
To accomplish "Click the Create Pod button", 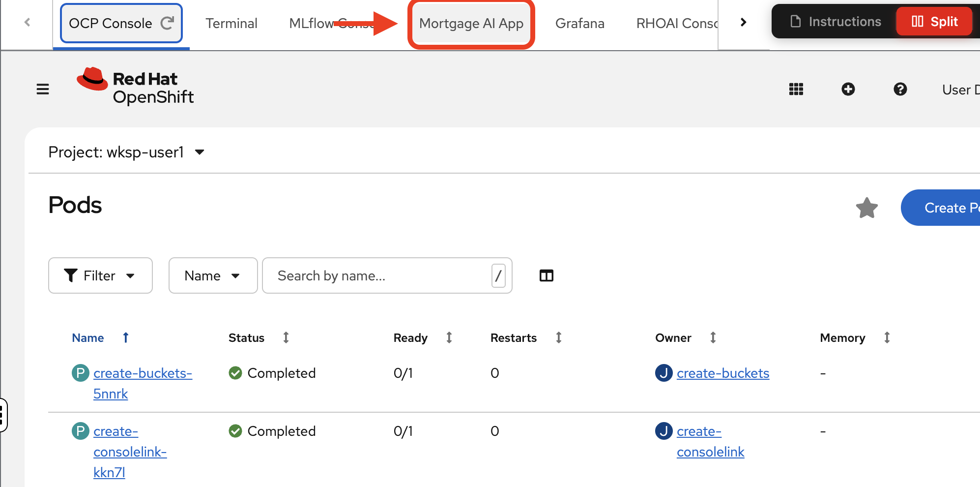I will point(941,208).
